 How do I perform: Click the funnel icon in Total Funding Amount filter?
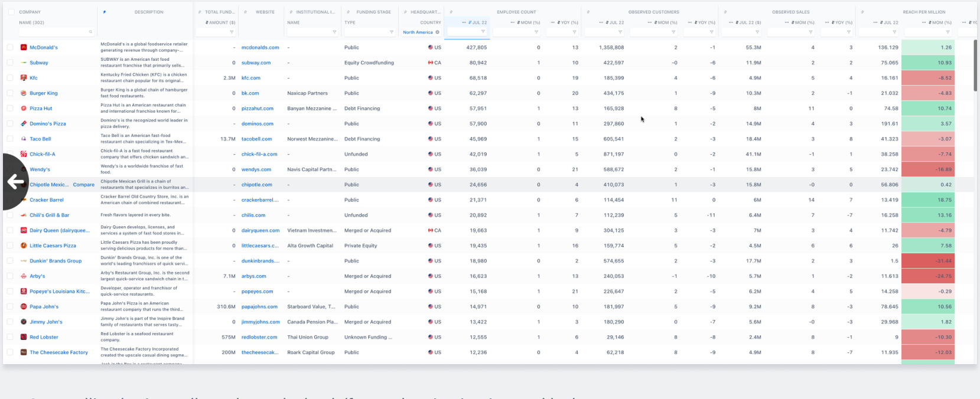coord(231,32)
